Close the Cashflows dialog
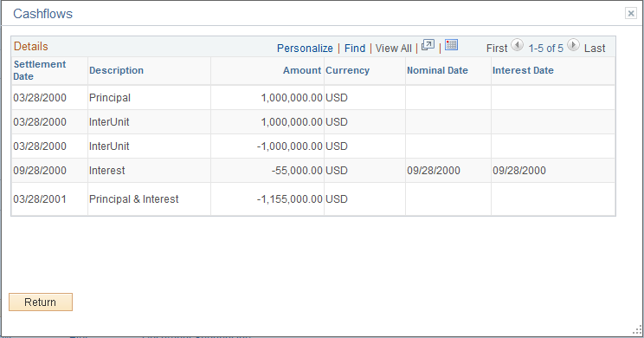Image resolution: width=644 pixels, height=338 pixels. coord(631,13)
